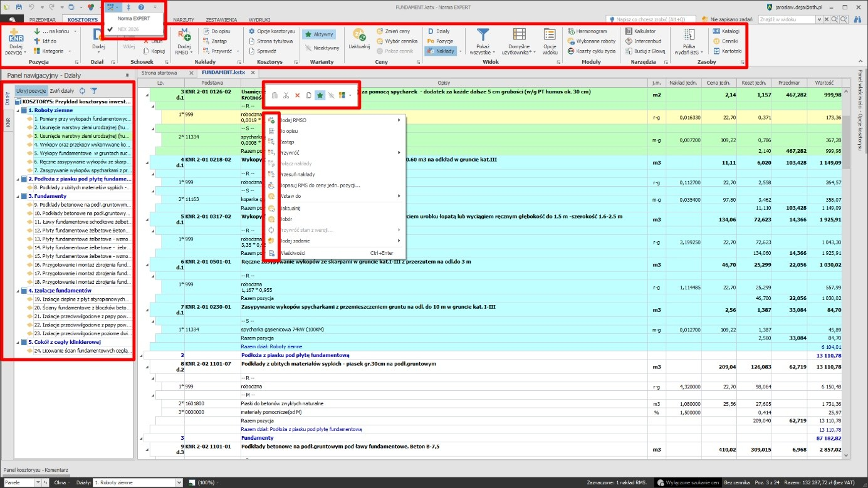Click the refresh icon in navigation panel
Image resolution: width=868 pixels, height=488 pixels.
coord(82,91)
